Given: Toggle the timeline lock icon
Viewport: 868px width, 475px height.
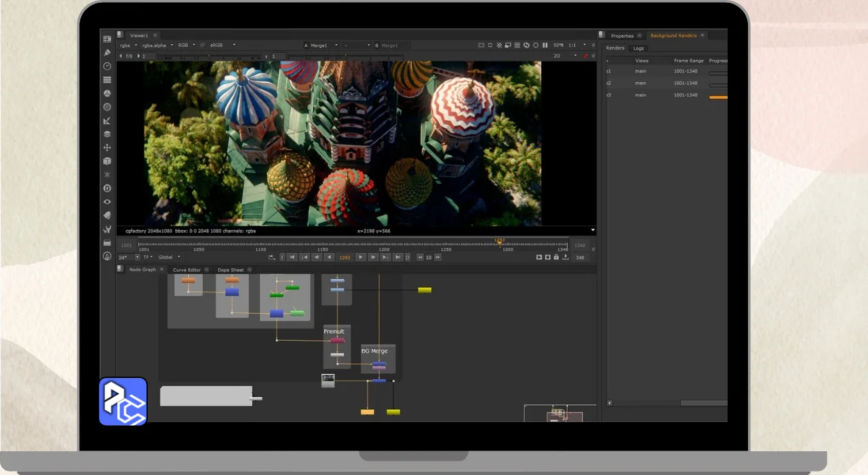Looking at the screenshot, I should click(x=556, y=257).
